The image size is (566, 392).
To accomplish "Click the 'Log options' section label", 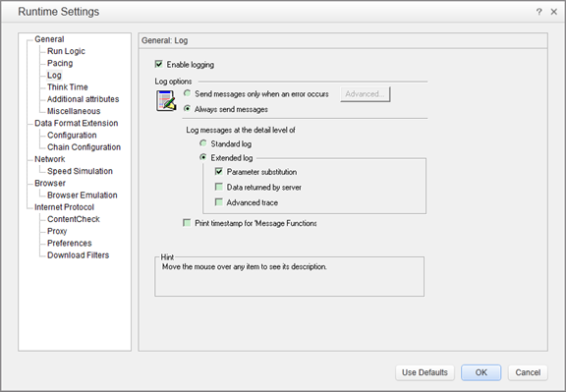I will pos(173,82).
